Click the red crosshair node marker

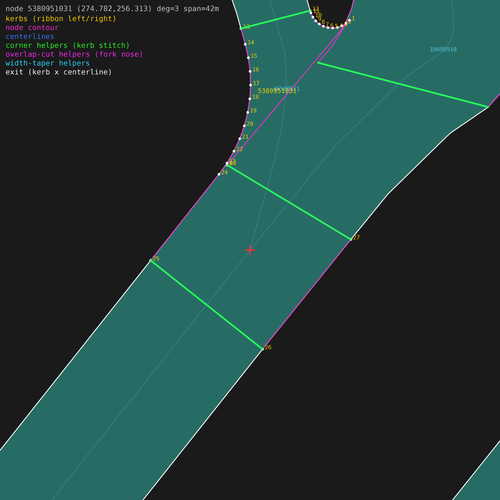point(250,250)
